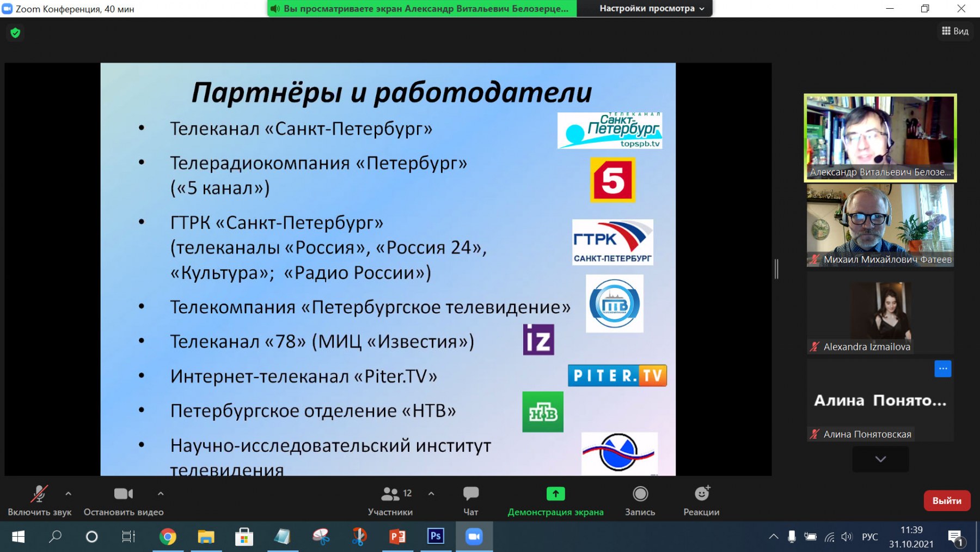
Task: Open Windows taskbar search
Action: (55, 537)
